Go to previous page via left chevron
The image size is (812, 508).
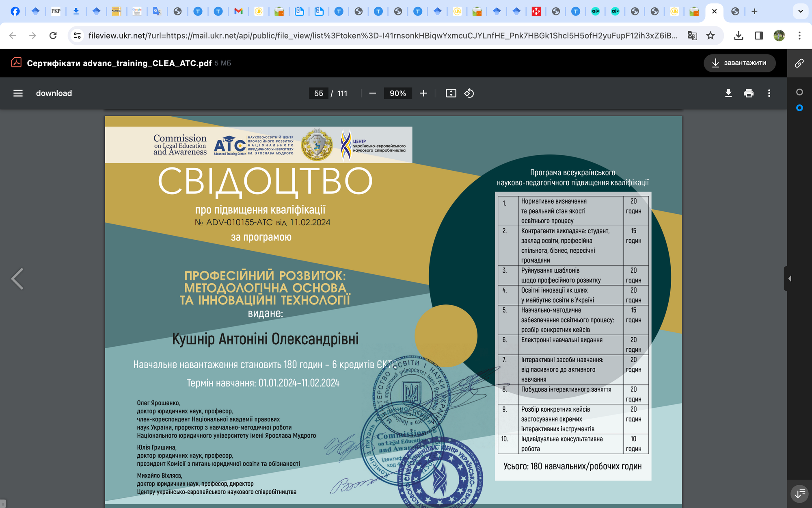(x=17, y=278)
